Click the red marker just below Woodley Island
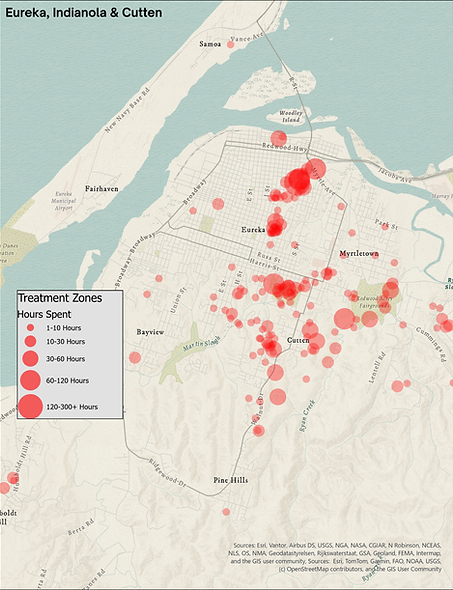The image size is (453, 590). coord(278,138)
